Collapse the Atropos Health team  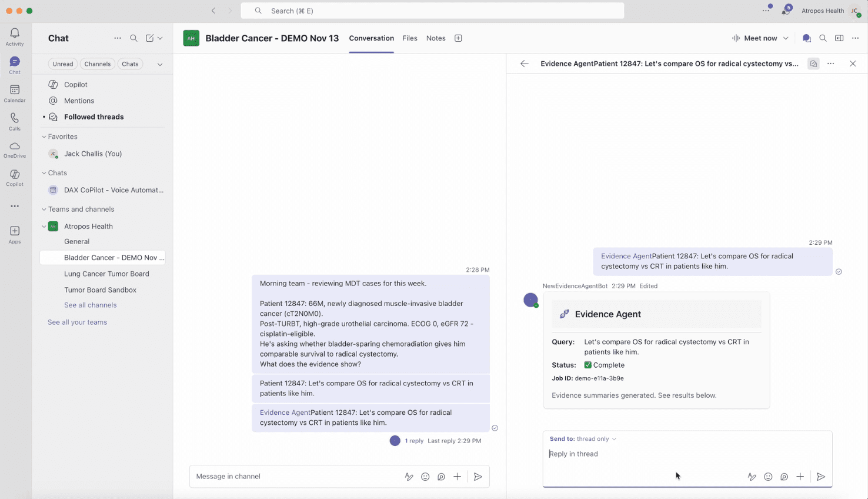click(x=44, y=226)
